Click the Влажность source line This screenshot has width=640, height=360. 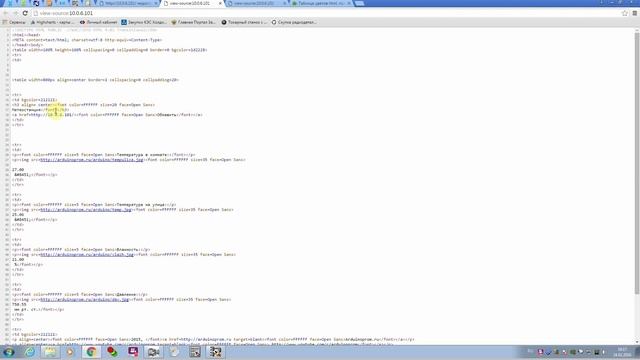[81, 250]
